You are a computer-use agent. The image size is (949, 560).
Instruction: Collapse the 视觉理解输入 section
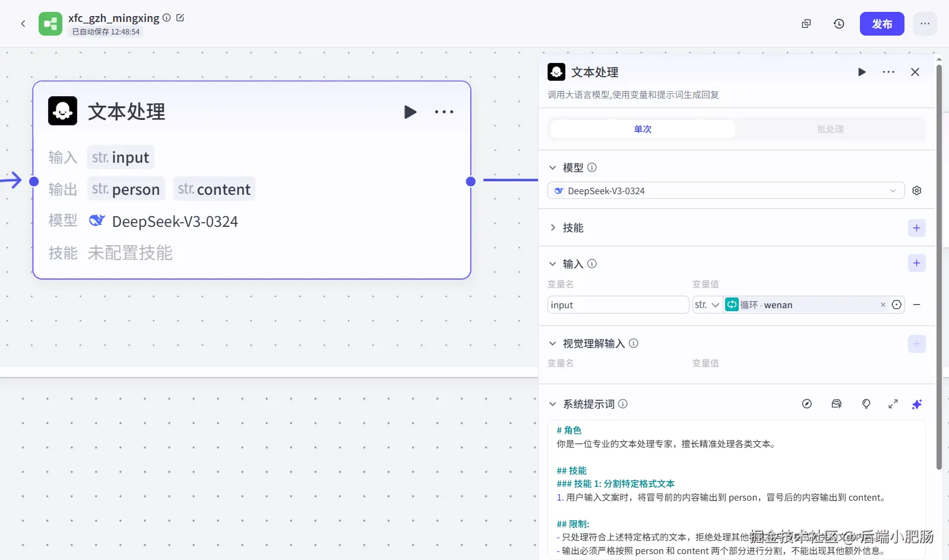(553, 343)
